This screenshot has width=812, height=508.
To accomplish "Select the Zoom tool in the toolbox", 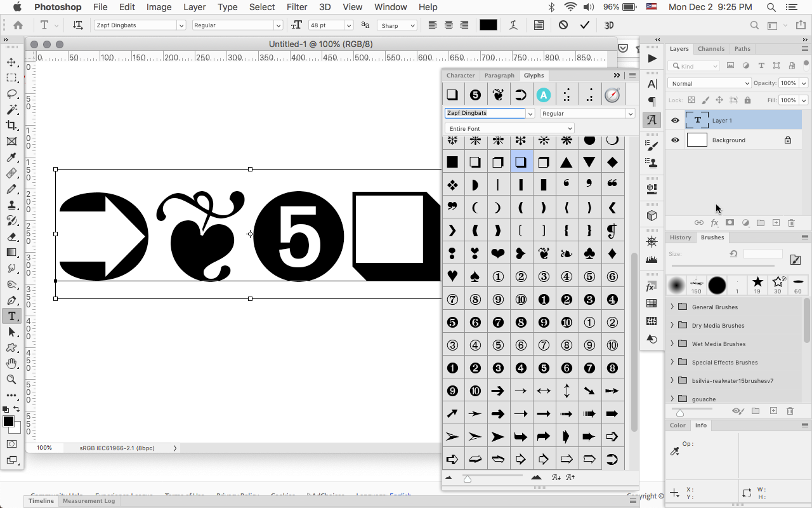I will click(x=11, y=379).
